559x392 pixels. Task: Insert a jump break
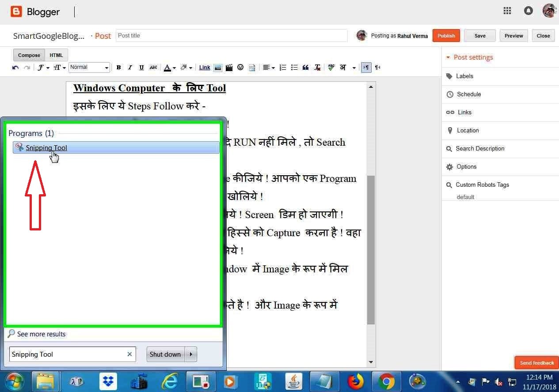pyautogui.click(x=252, y=68)
